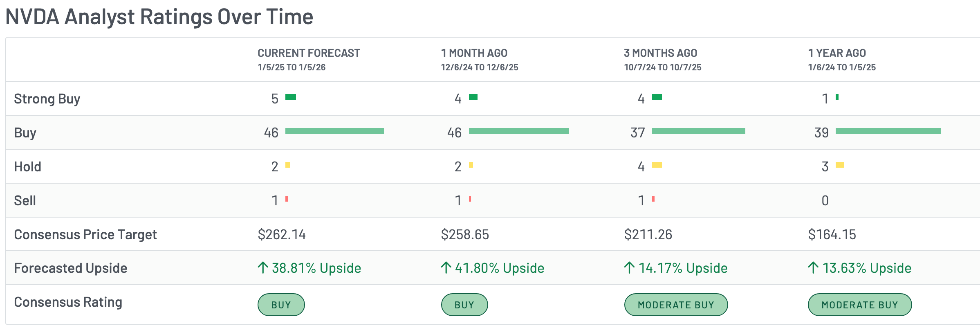The height and width of the screenshot is (328, 980).
Task: Click the up arrow beside 14.17% Upside
Action: coord(630,268)
